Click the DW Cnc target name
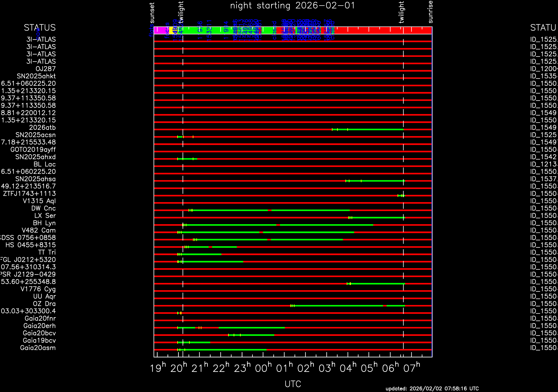This screenshot has width=558, height=392. [43, 208]
